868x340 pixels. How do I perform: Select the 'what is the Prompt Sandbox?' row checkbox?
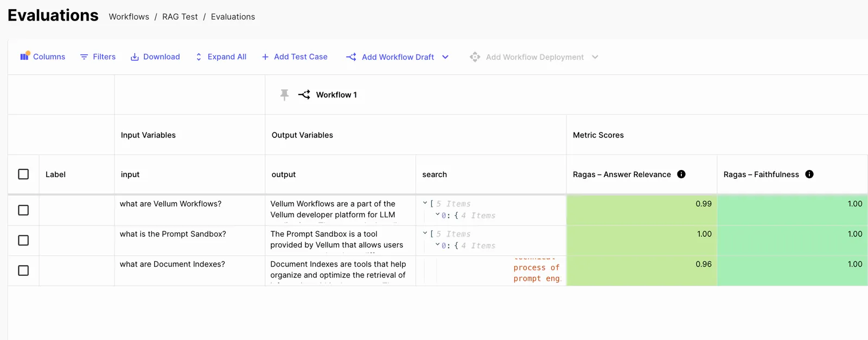coord(23,240)
